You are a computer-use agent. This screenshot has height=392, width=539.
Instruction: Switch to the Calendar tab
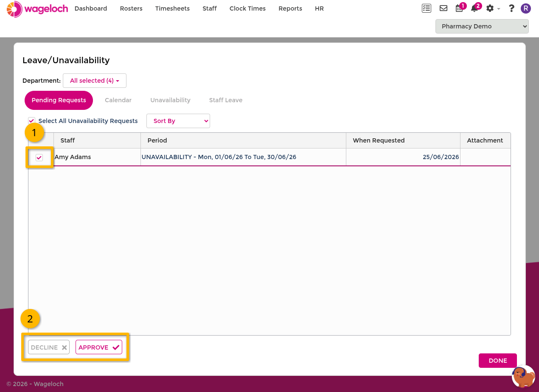118,100
